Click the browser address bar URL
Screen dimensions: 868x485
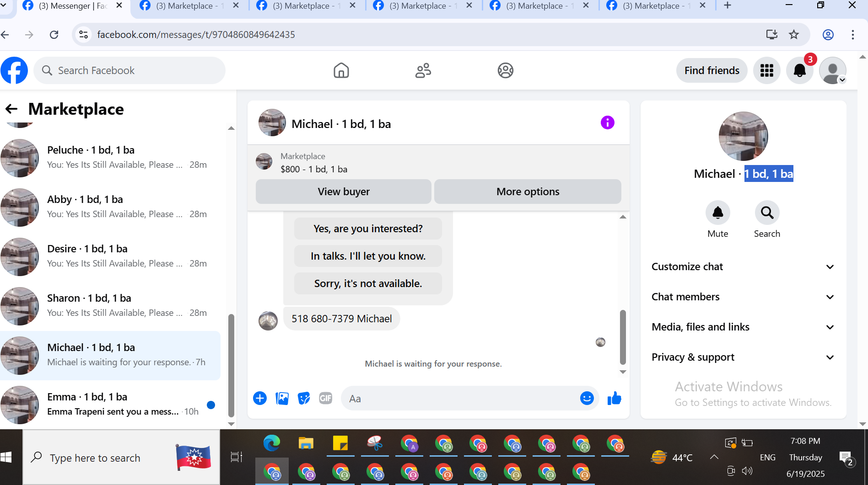tap(196, 35)
